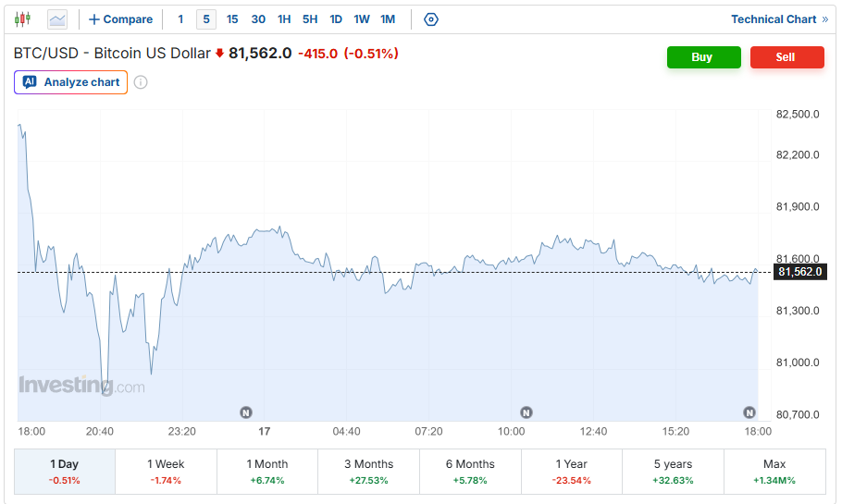
Task: Select the 3 Months range tab
Action: pyautogui.click(x=368, y=472)
